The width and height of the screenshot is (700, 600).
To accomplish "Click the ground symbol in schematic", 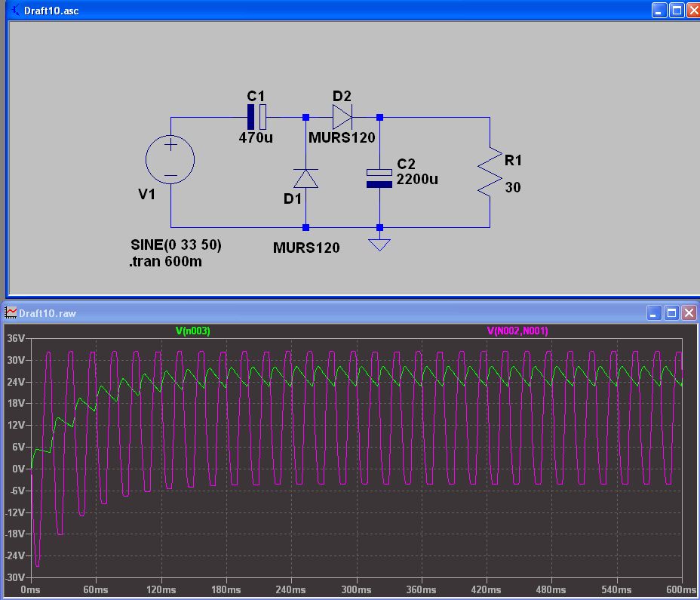I will click(379, 242).
